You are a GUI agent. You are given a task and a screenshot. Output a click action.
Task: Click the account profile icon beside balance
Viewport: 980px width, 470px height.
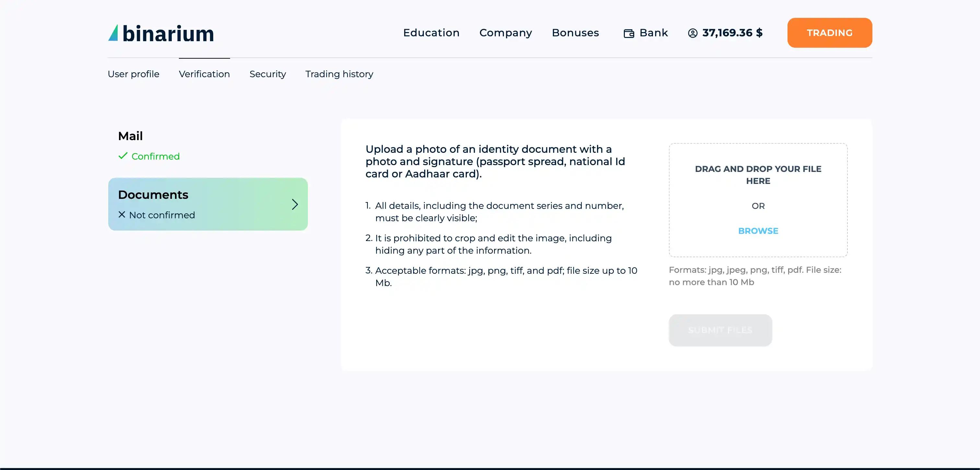(693, 33)
